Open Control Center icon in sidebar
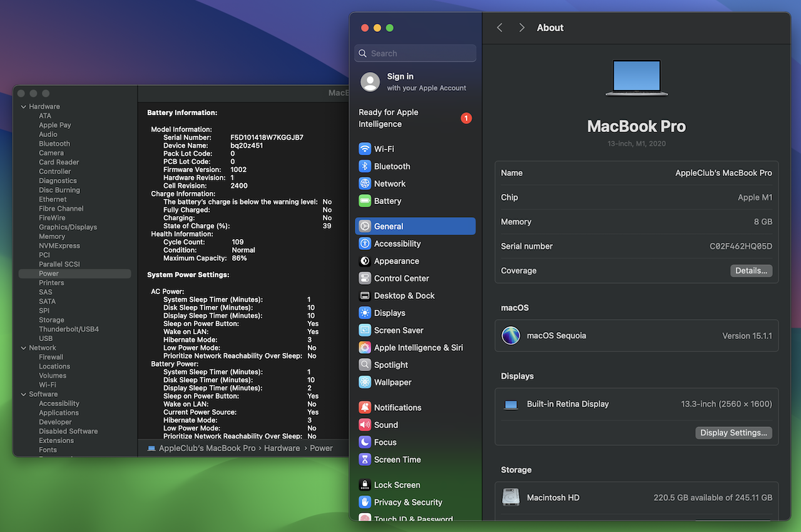This screenshot has height=532, width=801. tap(365, 279)
